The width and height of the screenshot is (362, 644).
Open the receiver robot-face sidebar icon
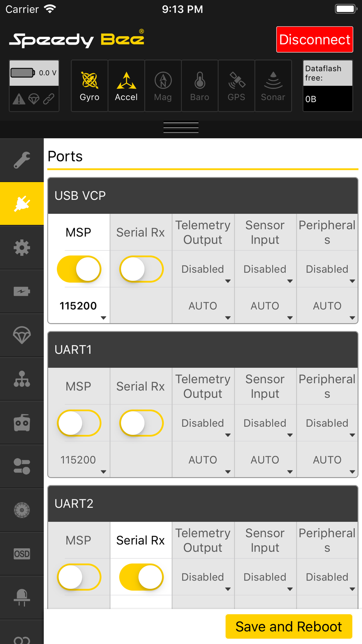click(22, 423)
